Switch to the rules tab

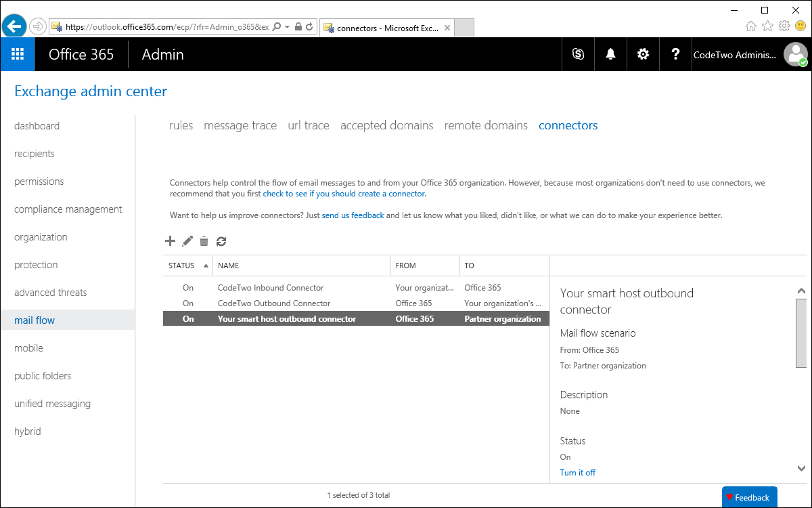[181, 125]
